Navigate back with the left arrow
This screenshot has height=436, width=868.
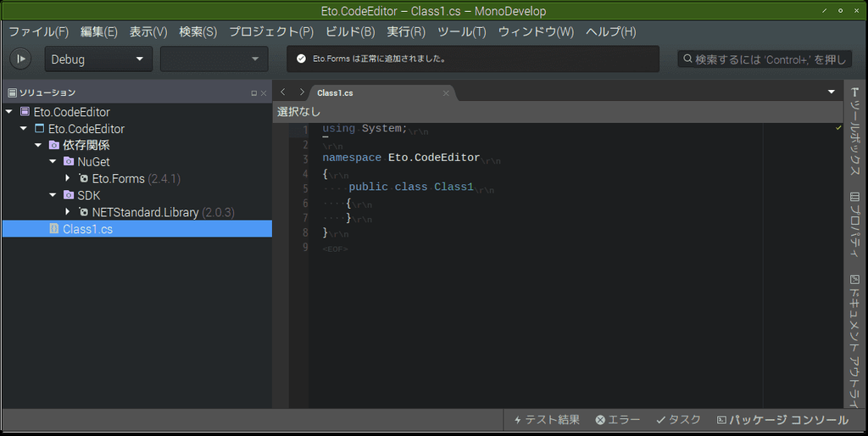click(283, 92)
